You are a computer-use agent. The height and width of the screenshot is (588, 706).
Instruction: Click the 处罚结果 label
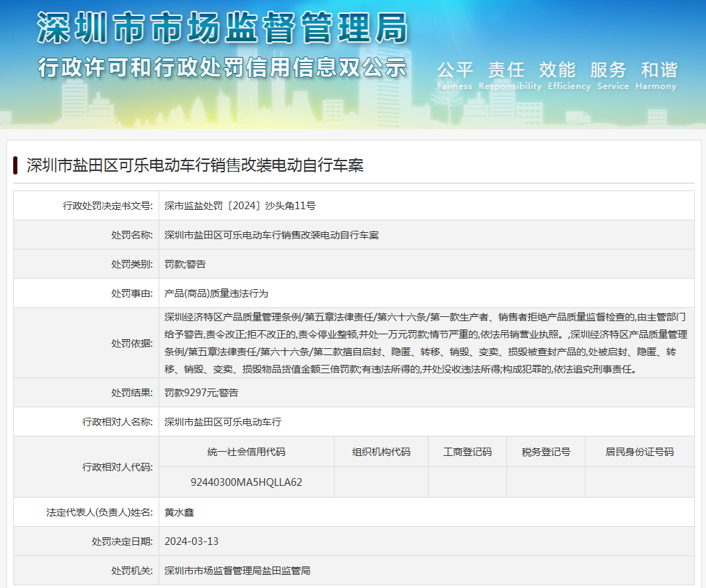(x=132, y=393)
